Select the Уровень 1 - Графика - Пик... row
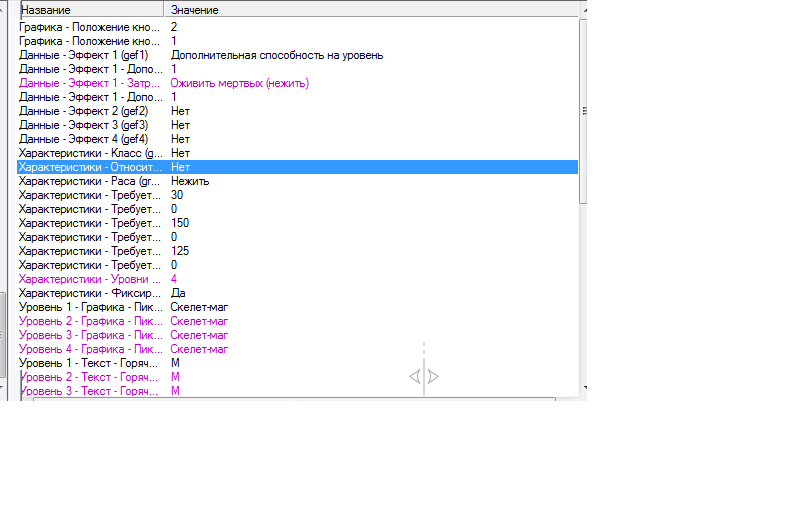This screenshot has width=798, height=515. 298,307
